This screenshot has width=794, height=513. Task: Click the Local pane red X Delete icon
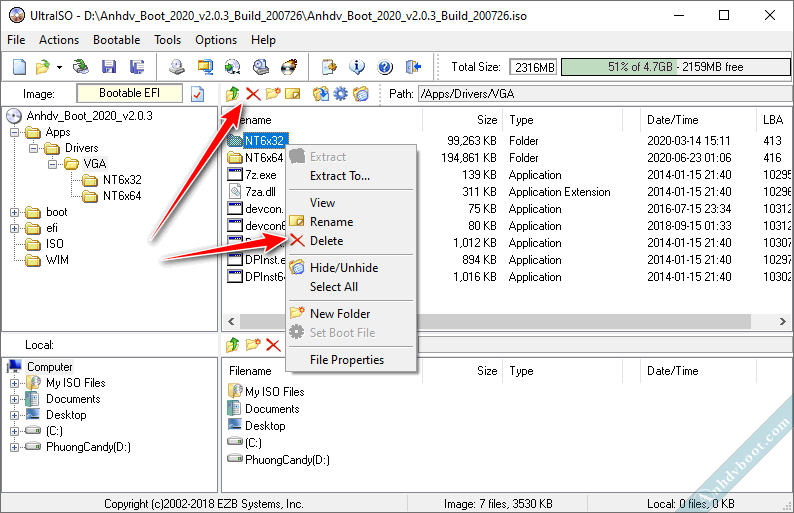[273, 345]
